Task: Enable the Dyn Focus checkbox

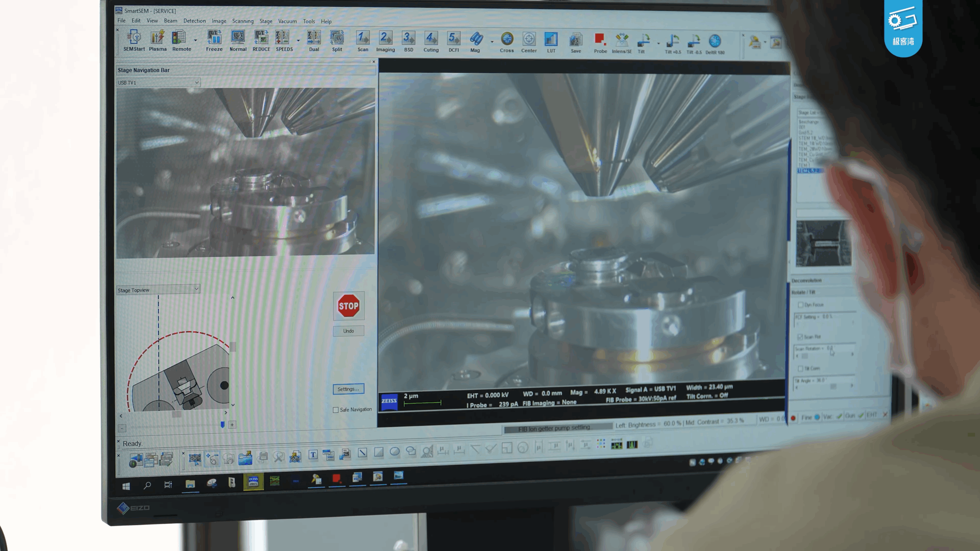Action: pos(800,305)
